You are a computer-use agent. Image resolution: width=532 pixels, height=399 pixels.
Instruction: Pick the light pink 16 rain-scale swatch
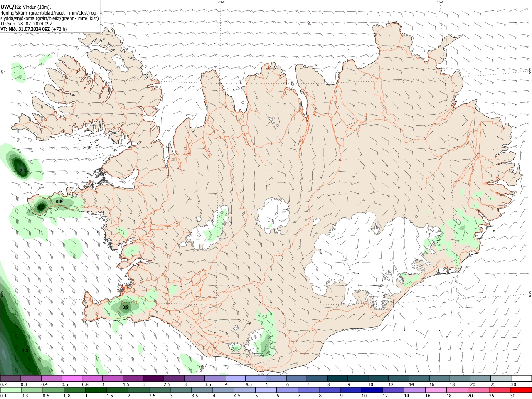[x=435, y=390]
